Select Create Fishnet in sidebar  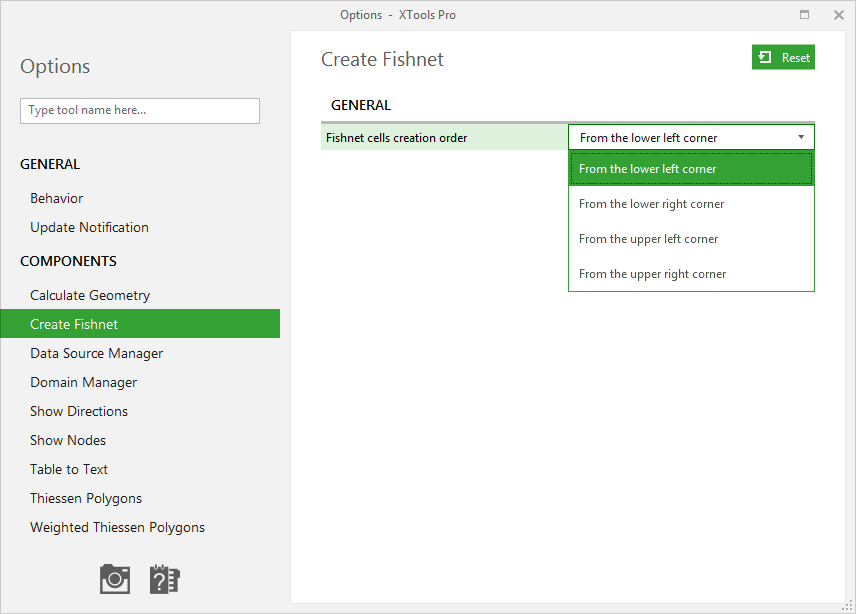click(x=140, y=324)
